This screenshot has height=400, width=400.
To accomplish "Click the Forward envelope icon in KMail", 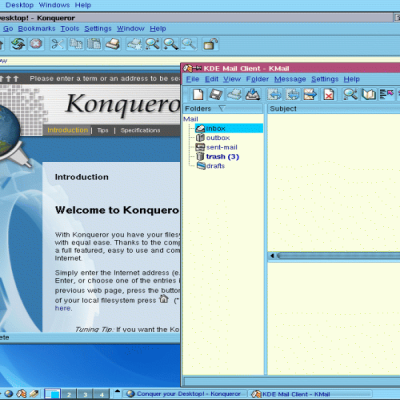I will [310, 94].
